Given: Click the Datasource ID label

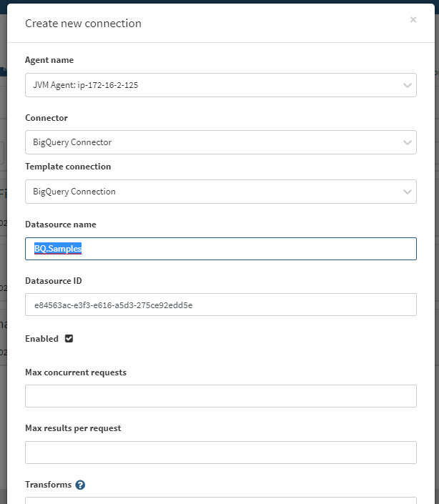Looking at the screenshot, I should coord(54,281).
